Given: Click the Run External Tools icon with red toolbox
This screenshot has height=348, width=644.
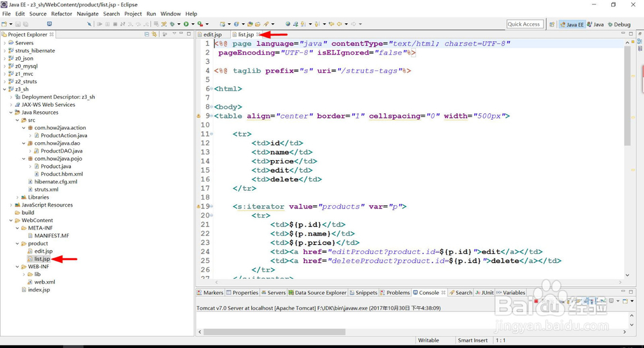Looking at the screenshot, I should [200, 24].
